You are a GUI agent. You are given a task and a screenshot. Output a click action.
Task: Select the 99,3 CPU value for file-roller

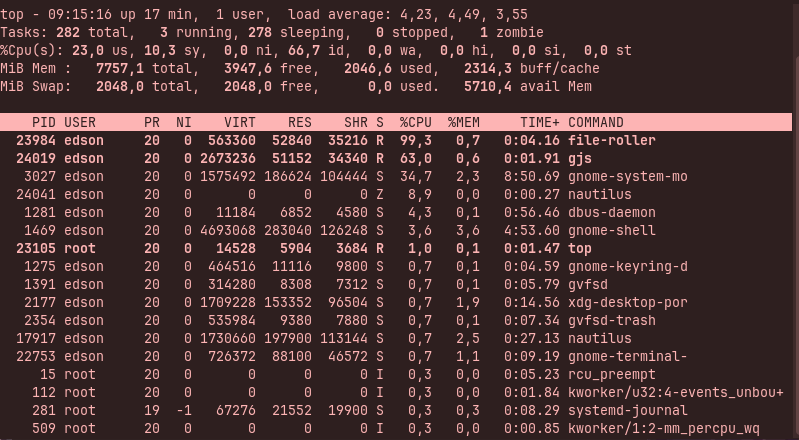pos(416,140)
